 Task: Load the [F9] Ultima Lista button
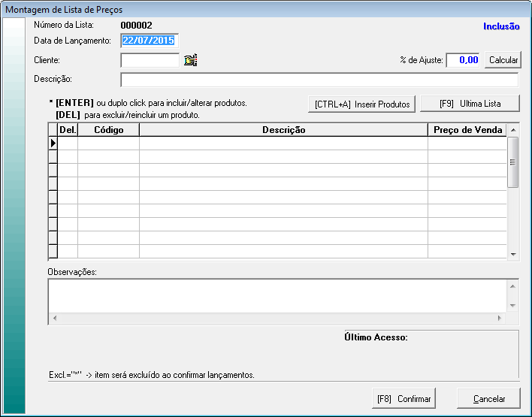[x=470, y=104]
